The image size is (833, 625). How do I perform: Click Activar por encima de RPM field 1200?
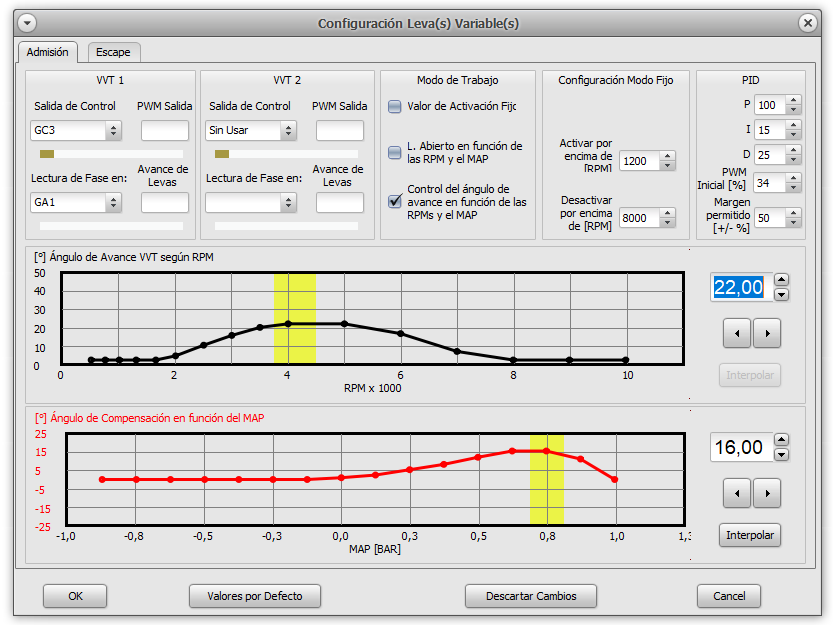click(640, 161)
